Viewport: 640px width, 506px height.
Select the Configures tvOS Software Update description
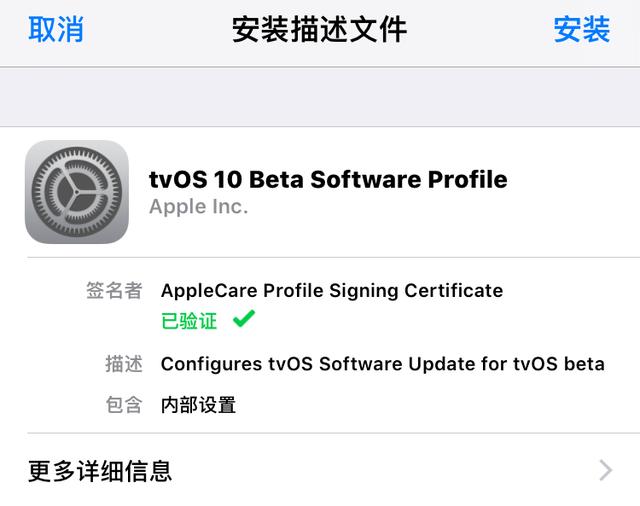click(382, 364)
